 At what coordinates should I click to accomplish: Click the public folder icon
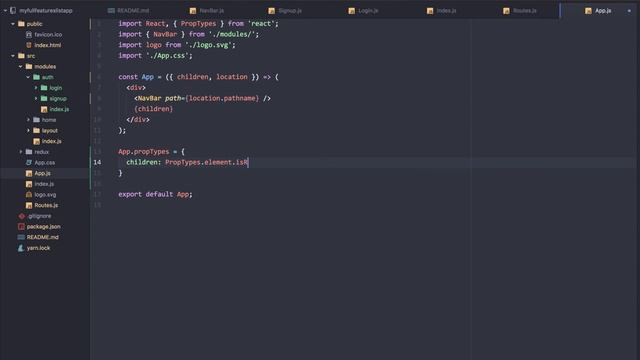pyautogui.click(x=21, y=24)
